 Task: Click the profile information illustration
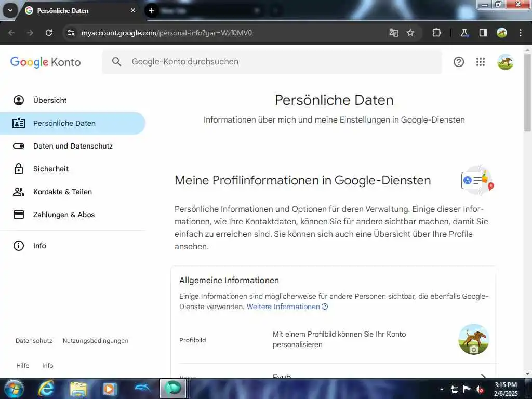(478, 180)
